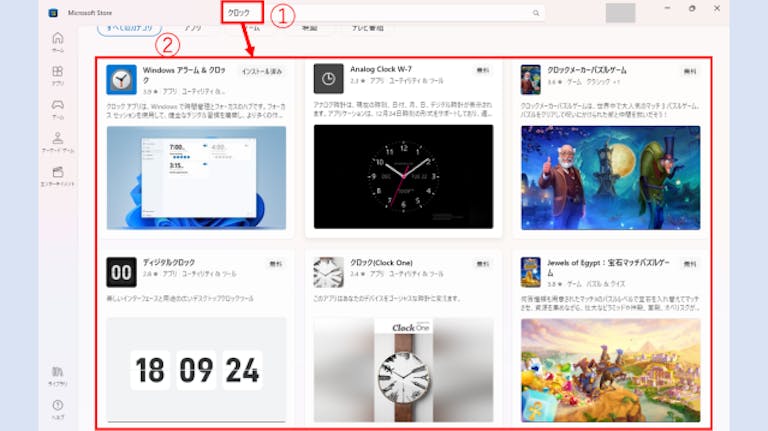Click the 無料 badge on クロック(Clock One)
This screenshot has height=431, width=768.
click(483, 264)
